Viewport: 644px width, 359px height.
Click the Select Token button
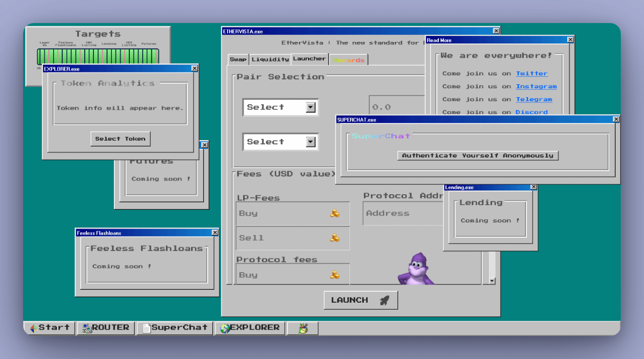point(120,138)
